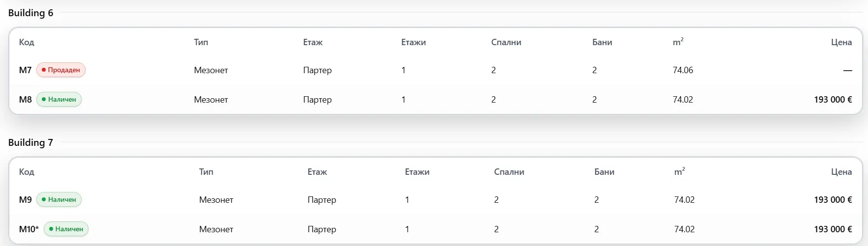This screenshot has width=868, height=246.
Task: Click Код column header in Building 6
Action: tap(27, 42)
